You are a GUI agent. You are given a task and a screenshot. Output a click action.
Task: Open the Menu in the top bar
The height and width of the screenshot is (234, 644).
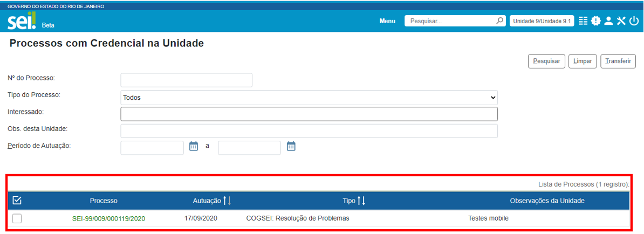(387, 21)
